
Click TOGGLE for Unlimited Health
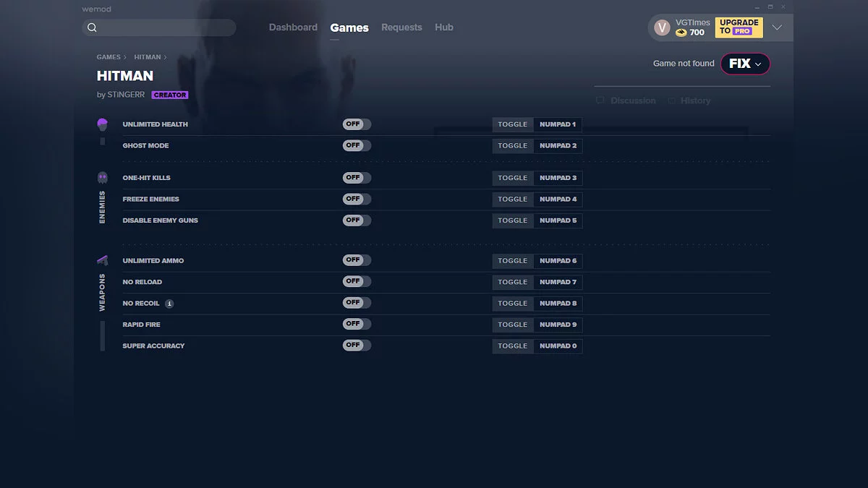513,124
